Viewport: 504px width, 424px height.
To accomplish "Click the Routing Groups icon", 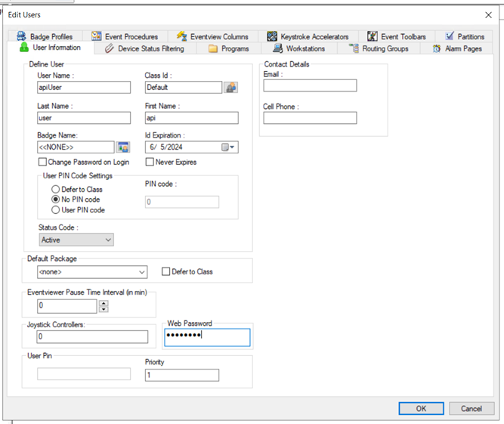I will [354, 48].
